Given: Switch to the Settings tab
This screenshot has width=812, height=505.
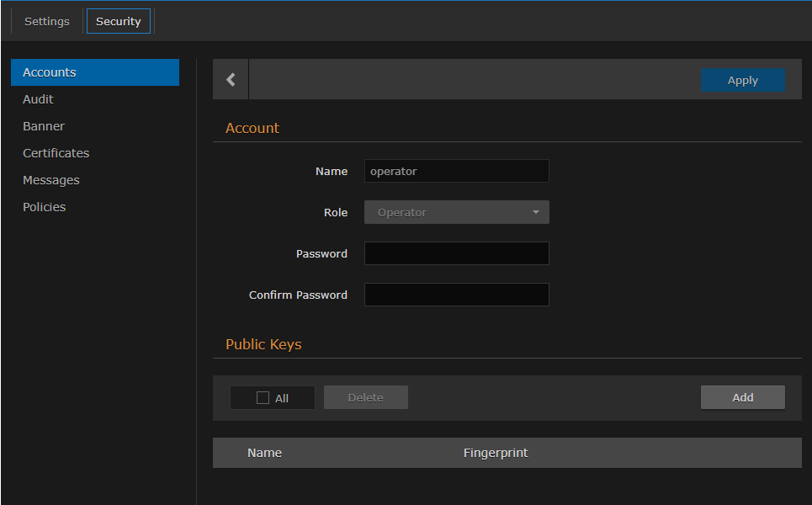Looking at the screenshot, I should pyautogui.click(x=47, y=21).
